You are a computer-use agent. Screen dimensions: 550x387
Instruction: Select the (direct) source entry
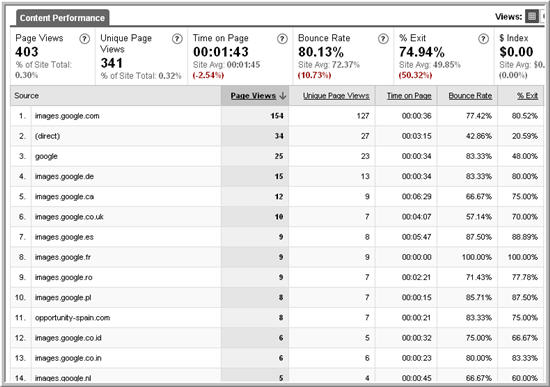[x=47, y=136]
